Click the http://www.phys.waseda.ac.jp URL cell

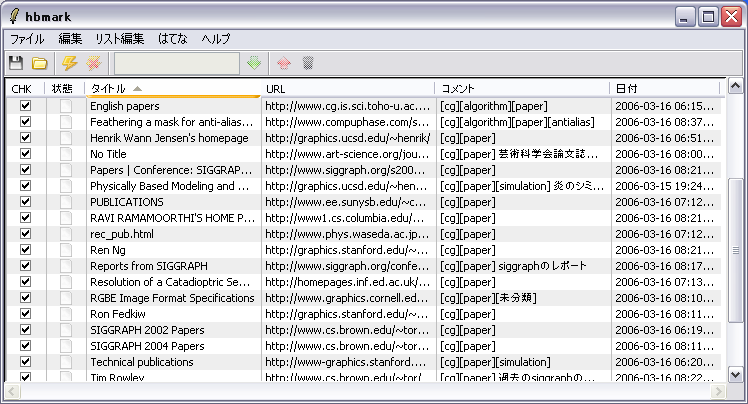point(348,234)
